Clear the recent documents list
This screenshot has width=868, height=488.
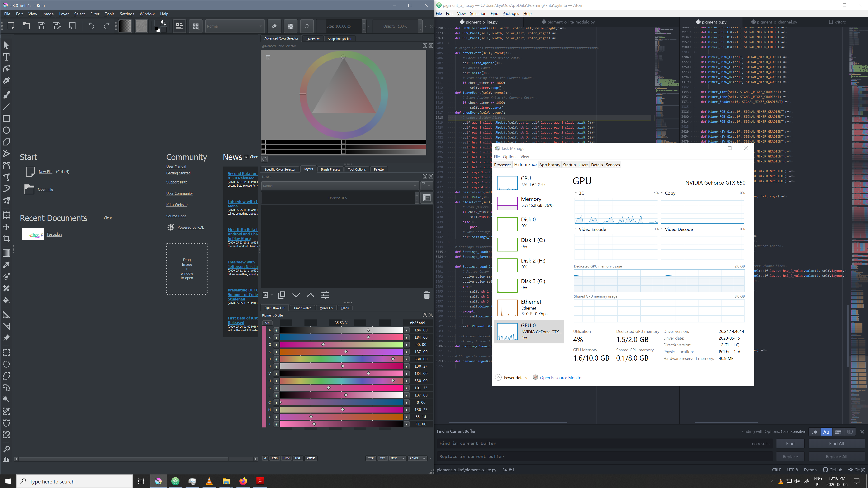tap(108, 218)
